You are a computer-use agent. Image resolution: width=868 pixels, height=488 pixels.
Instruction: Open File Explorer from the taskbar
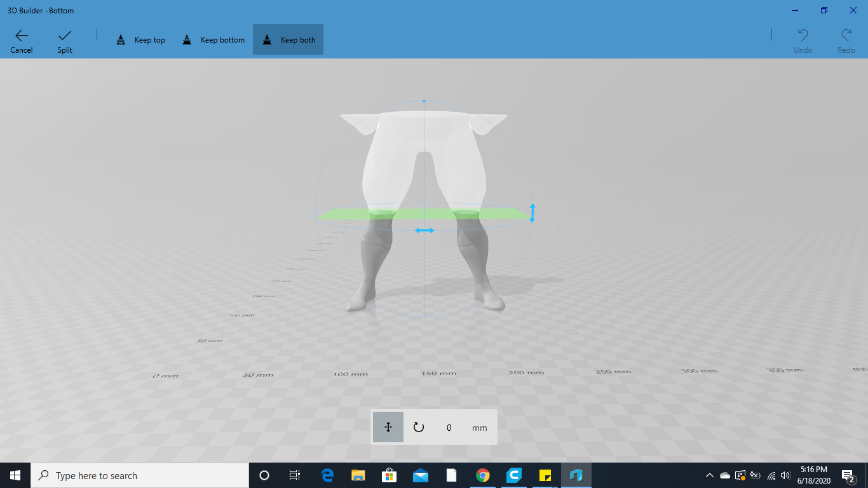click(x=358, y=475)
